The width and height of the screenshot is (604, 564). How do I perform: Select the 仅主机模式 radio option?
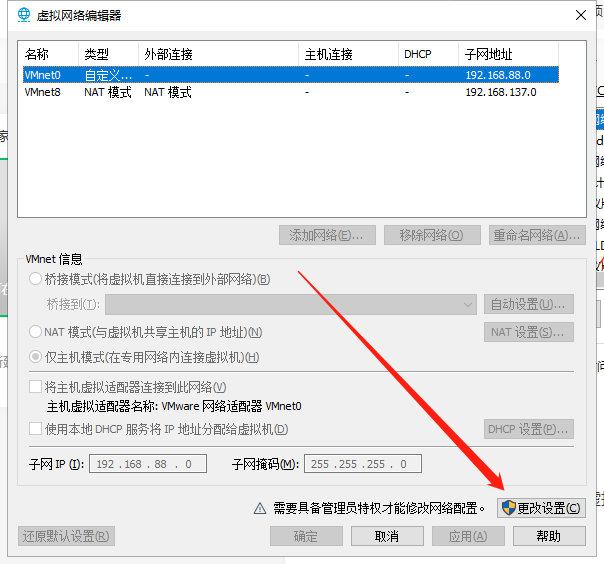[37, 357]
